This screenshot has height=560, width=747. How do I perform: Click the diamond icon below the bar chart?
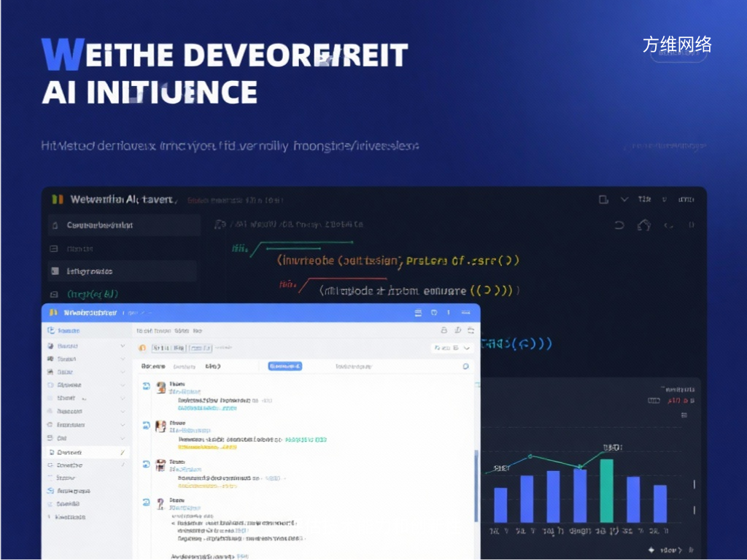651,550
